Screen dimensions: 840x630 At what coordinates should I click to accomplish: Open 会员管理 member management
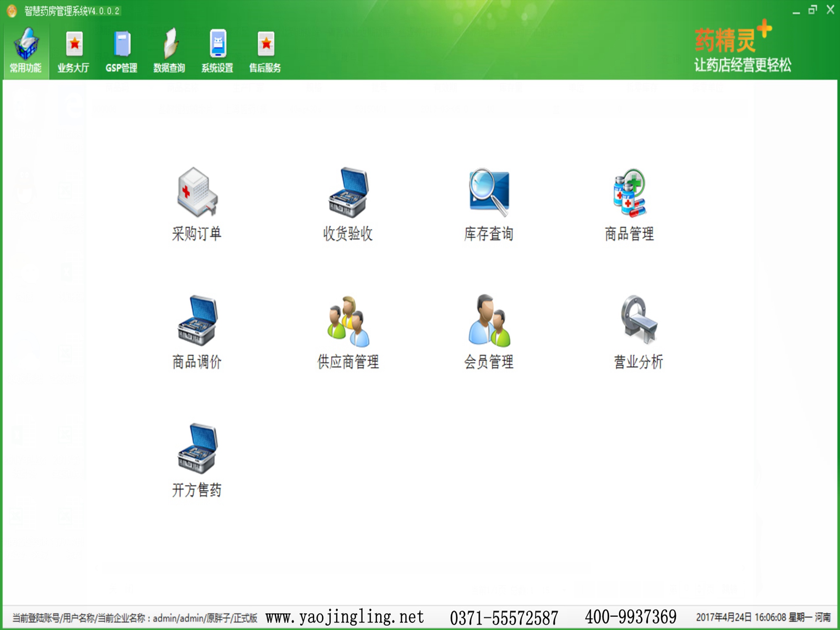click(x=489, y=321)
